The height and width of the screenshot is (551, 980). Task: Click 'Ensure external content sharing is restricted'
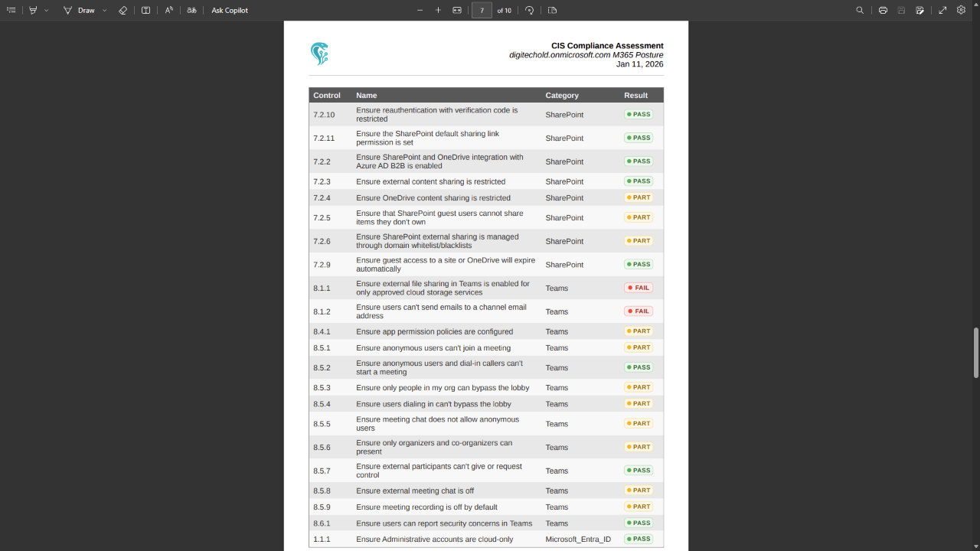coord(430,181)
